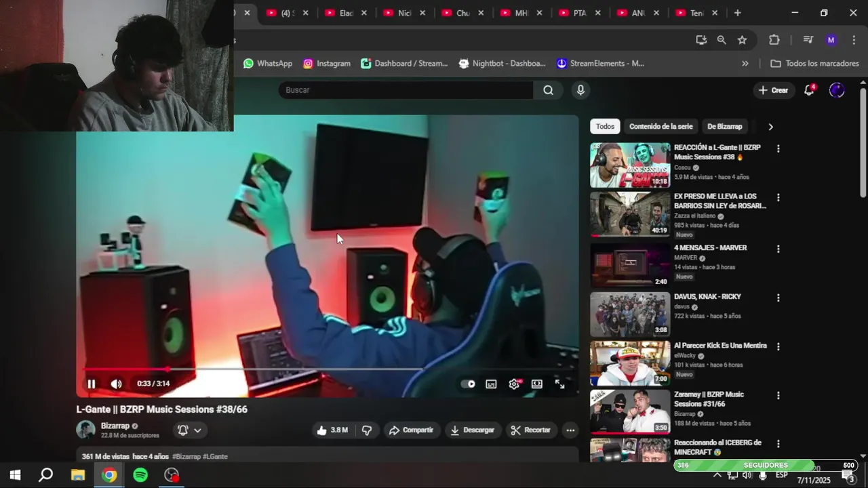The width and height of the screenshot is (868, 488).
Task: Open options for Al Parecer Kick video
Action: click(x=778, y=346)
